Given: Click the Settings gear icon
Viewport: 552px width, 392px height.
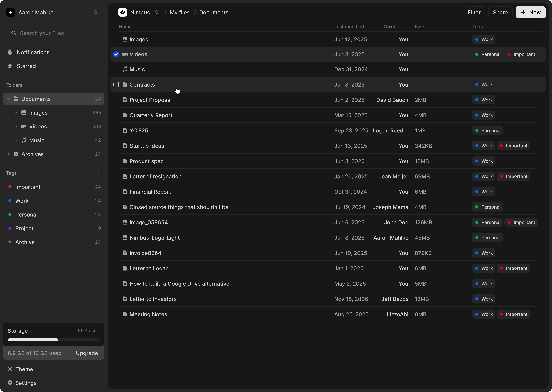Looking at the screenshot, I should point(10,383).
